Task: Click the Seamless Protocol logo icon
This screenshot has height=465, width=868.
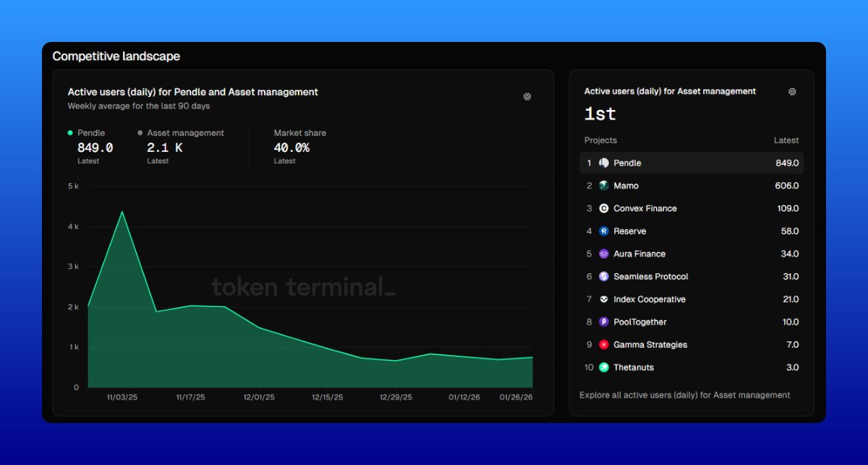Action: point(604,277)
